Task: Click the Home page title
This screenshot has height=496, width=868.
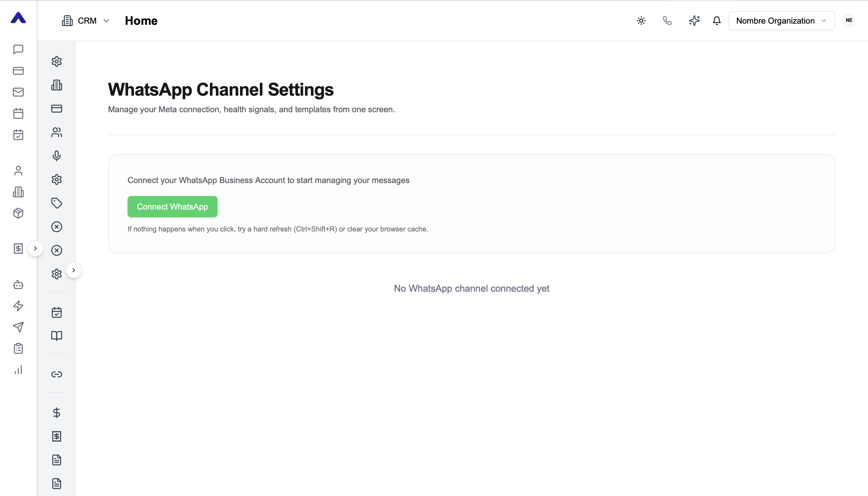Action: coord(141,21)
